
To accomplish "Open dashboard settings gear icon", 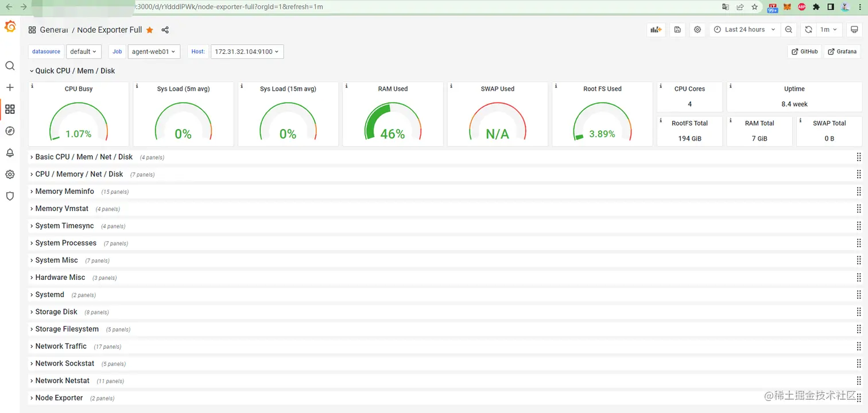I will (x=697, y=29).
